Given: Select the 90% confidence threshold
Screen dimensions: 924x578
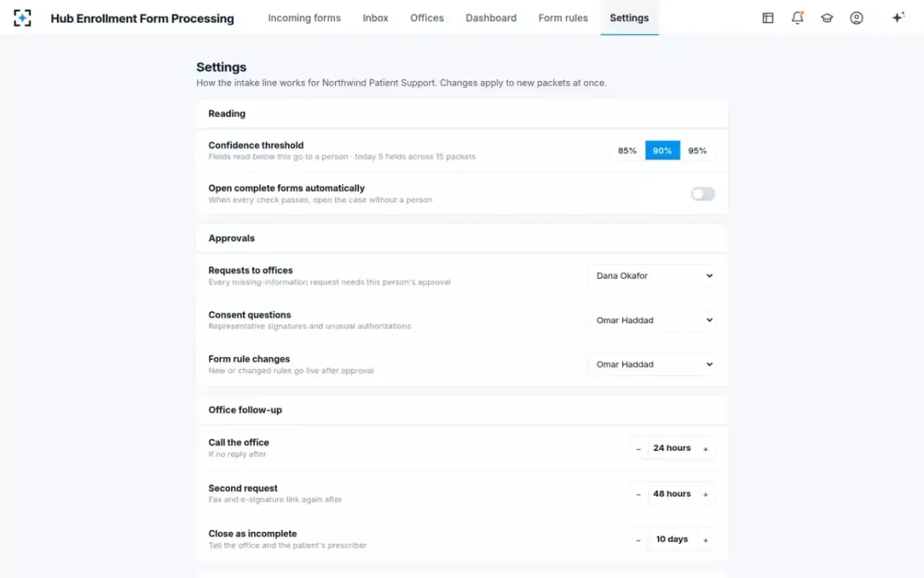Looking at the screenshot, I should [663, 151].
